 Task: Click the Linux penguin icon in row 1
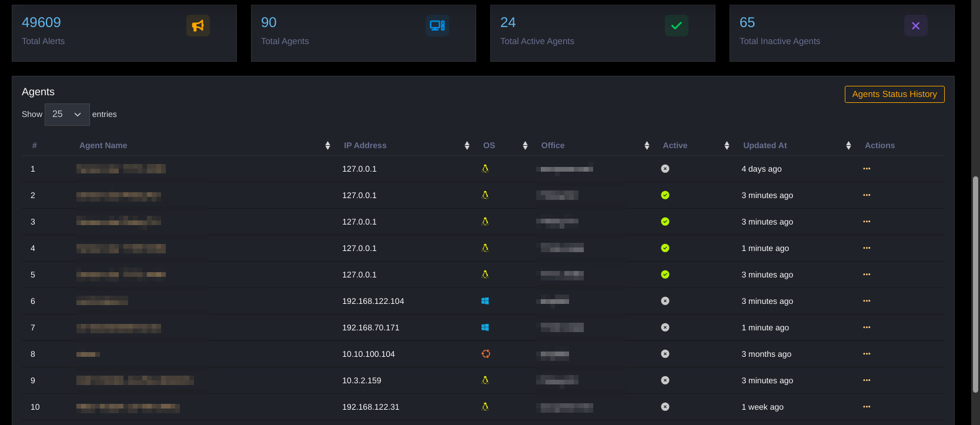click(x=485, y=169)
